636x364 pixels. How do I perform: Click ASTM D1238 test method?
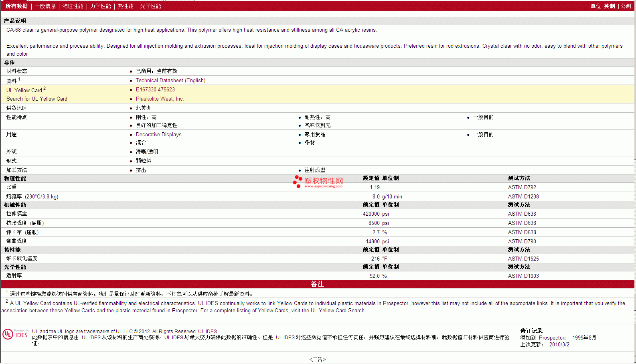pos(523,196)
